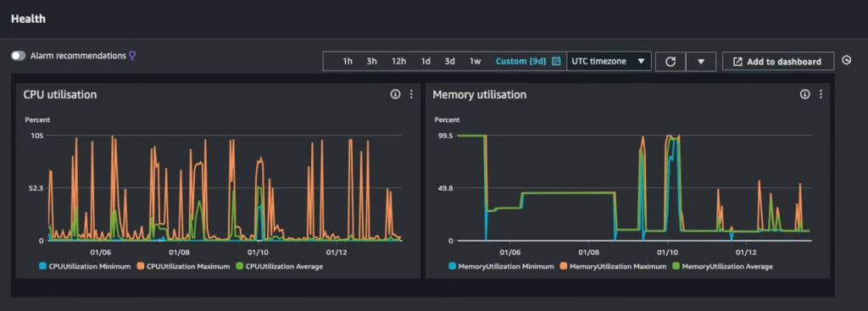
Task: Select the 1h time range
Action: [x=347, y=61]
